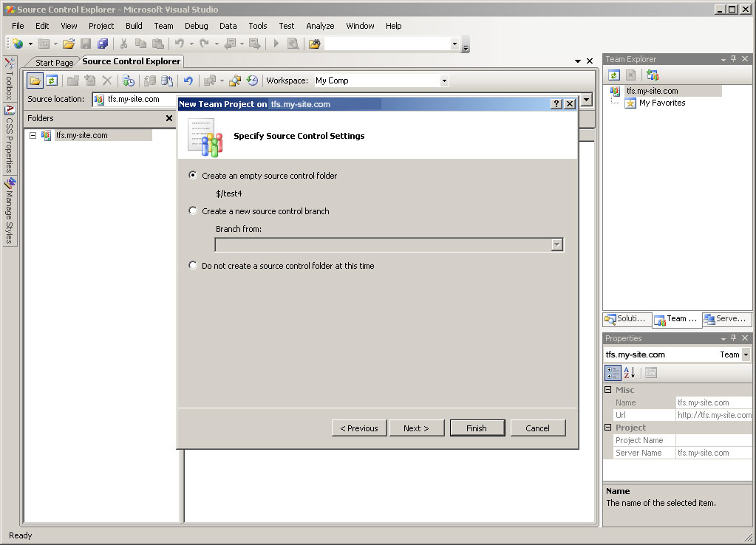
Task: Collapse the Misc category in Properties
Action: [608, 389]
